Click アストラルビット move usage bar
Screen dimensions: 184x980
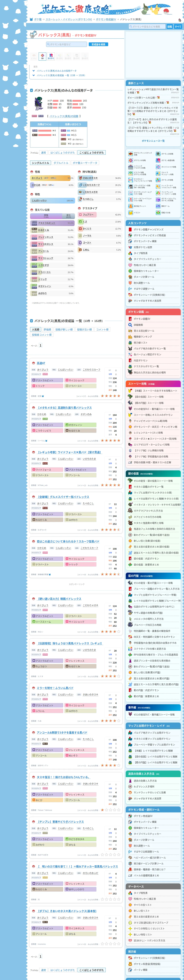53,223
